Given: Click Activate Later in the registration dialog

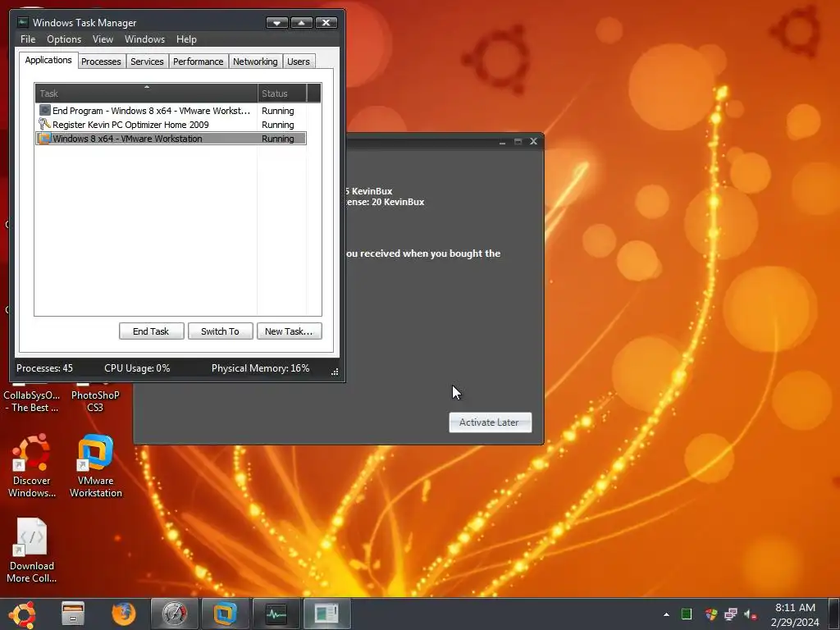Looking at the screenshot, I should pyautogui.click(x=490, y=422).
